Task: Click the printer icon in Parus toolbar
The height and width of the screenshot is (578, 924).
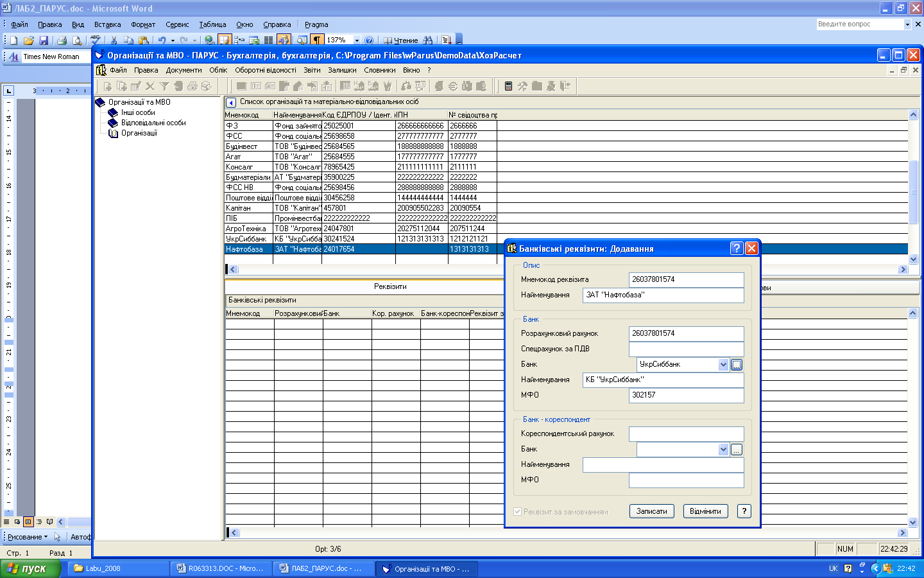Action: 193,86
